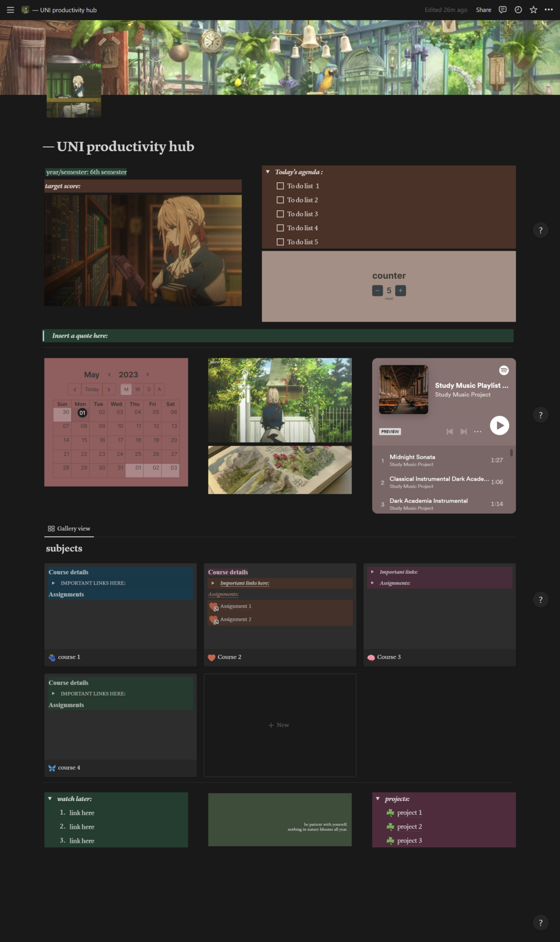Check the To do list 5 checkbox
The image size is (560, 942).
coord(280,242)
